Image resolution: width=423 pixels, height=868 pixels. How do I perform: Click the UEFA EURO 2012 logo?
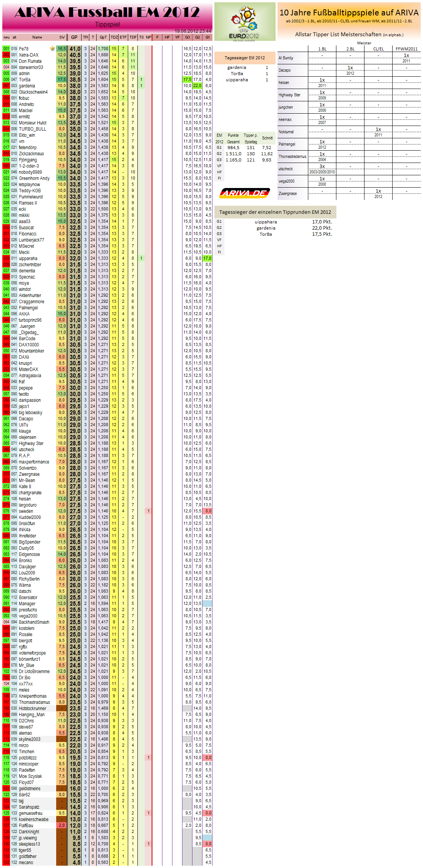(244, 22)
